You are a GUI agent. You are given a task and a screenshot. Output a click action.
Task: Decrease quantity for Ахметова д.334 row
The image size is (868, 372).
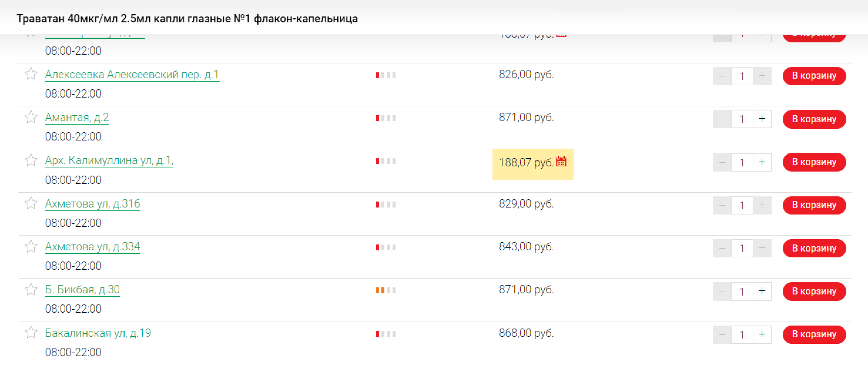coord(722,248)
